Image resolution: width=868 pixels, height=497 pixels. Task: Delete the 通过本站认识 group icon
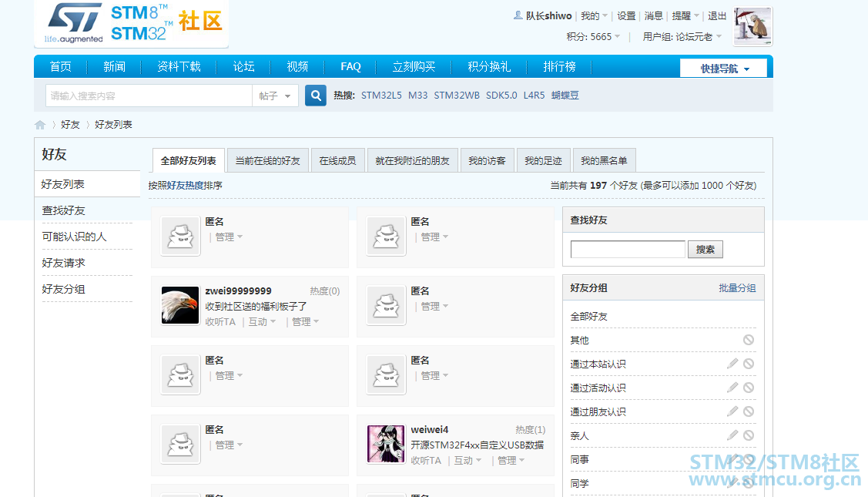coord(749,364)
